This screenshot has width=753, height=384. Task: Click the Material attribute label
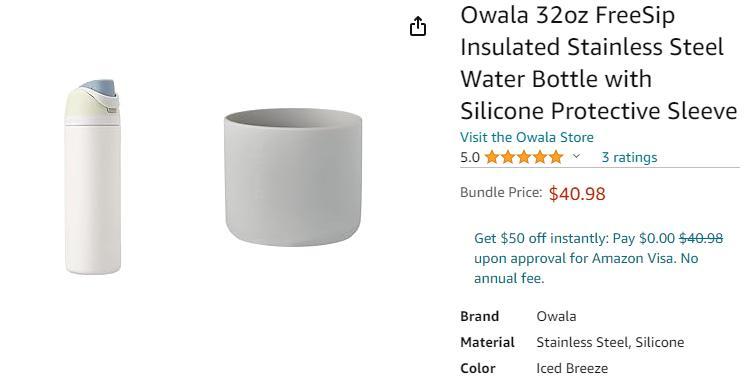pyautogui.click(x=487, y=342)
